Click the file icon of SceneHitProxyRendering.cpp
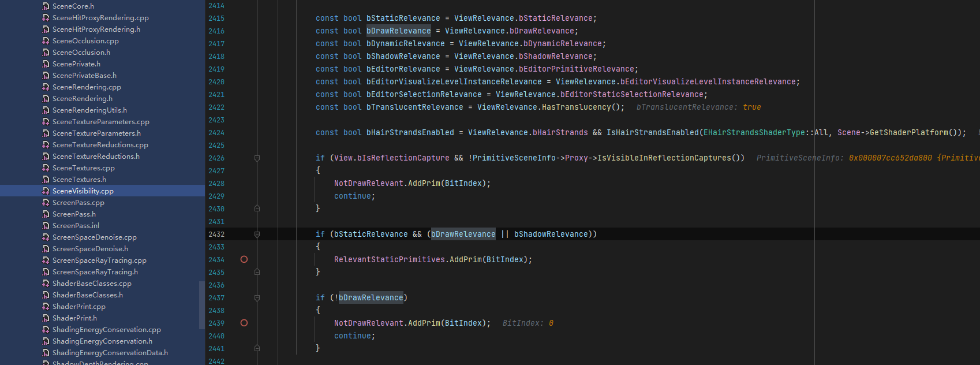The image size is (980, 365). pos(46,18)
